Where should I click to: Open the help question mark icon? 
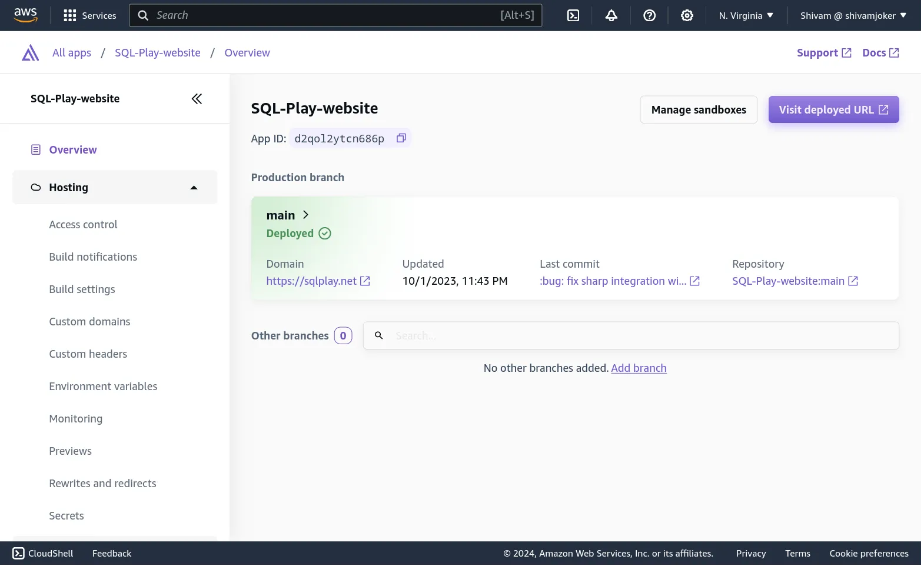(649, 15)
